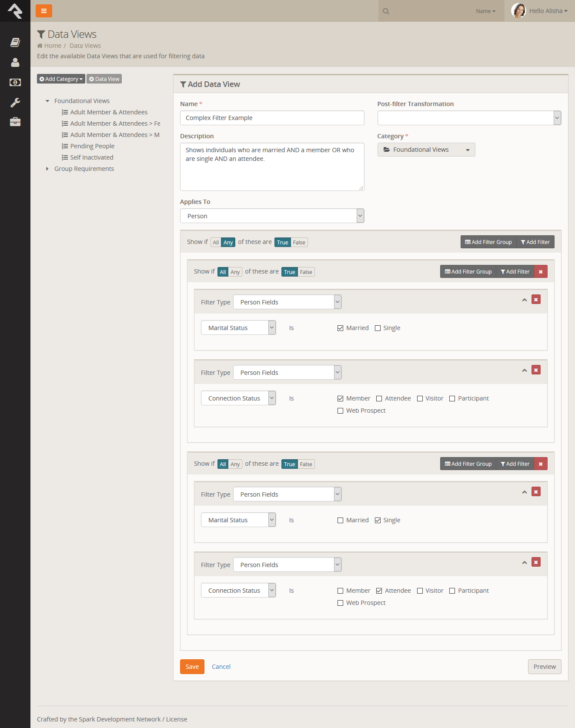Select Self Inactivated data view
Screen dimensions: 575x728
tap(92, 157)
